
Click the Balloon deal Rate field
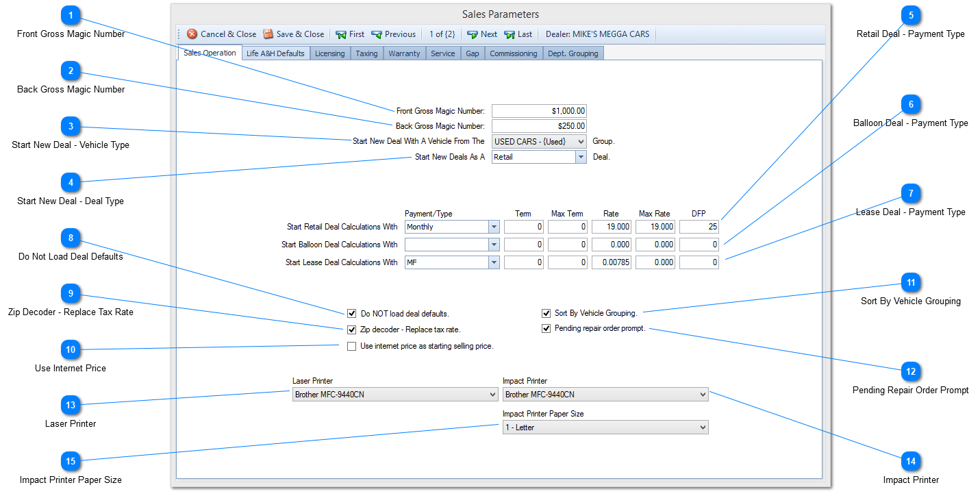point(612,245)
